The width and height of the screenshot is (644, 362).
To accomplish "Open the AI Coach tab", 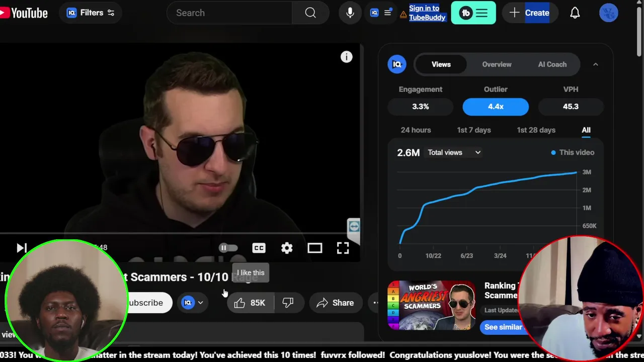I will tap(552, 64).
